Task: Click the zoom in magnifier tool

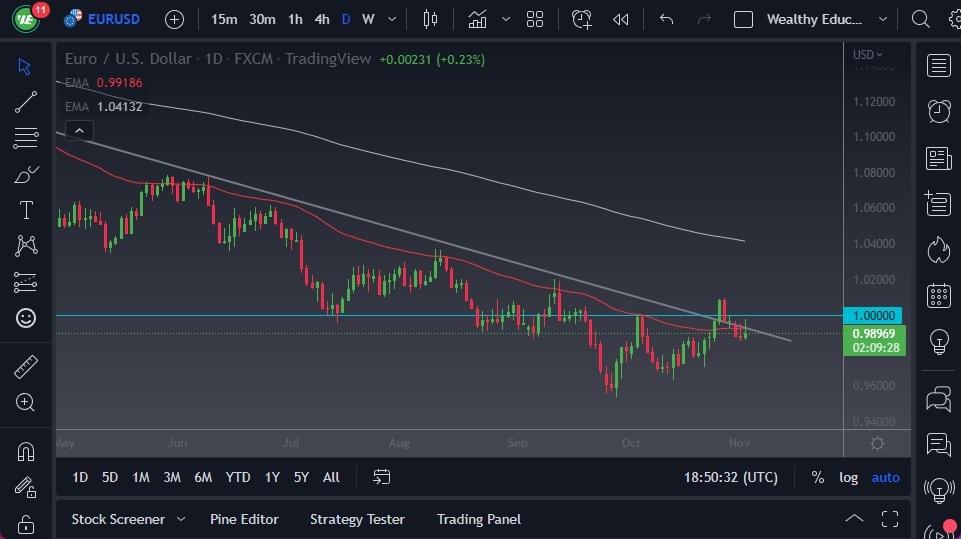Action: point(26,402)
